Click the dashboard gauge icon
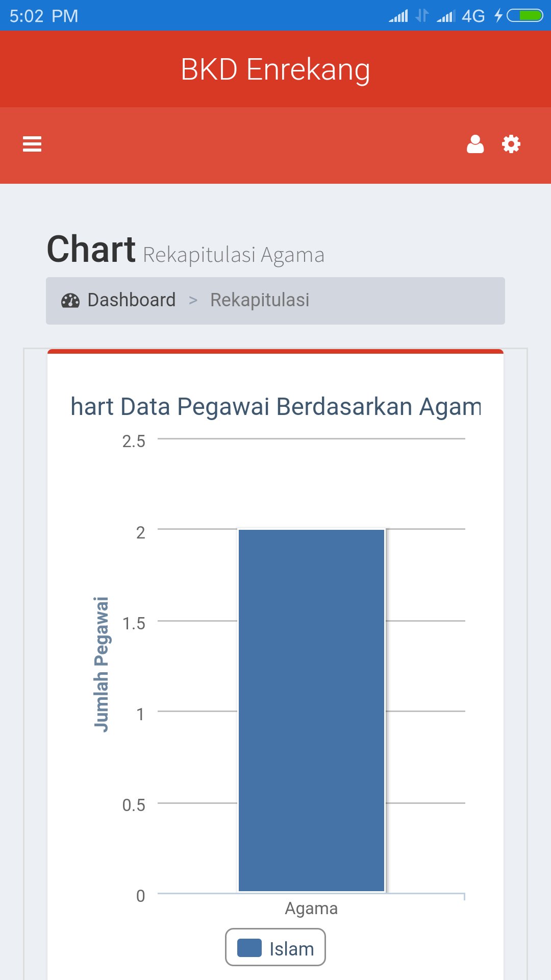This screenshot has width=551, height=980. click(70, 301)
